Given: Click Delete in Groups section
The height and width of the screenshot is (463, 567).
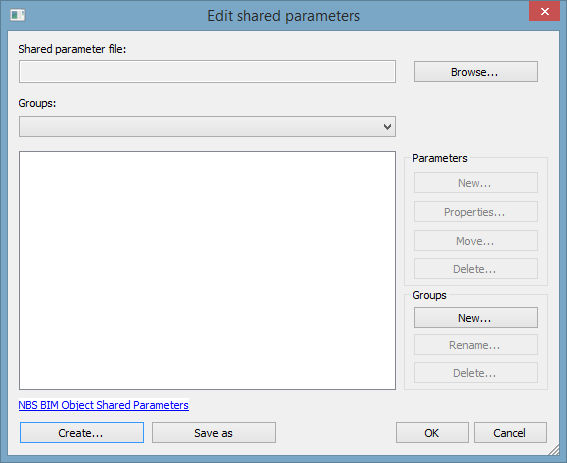Looking at the screenshot, I should click(476, 373).
